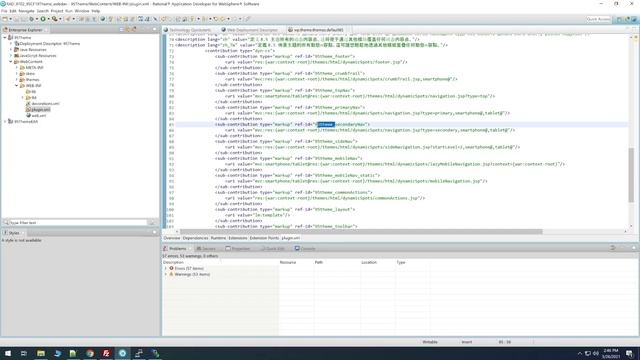Open the notification center icon
The width and height of the screenshot is (640, 360).
630,353
